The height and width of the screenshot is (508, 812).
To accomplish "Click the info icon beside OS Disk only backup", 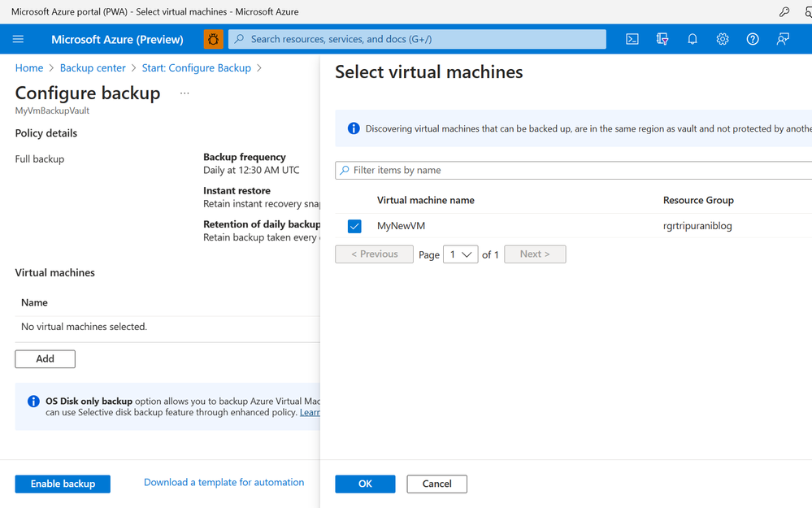I will click(33, 402).
